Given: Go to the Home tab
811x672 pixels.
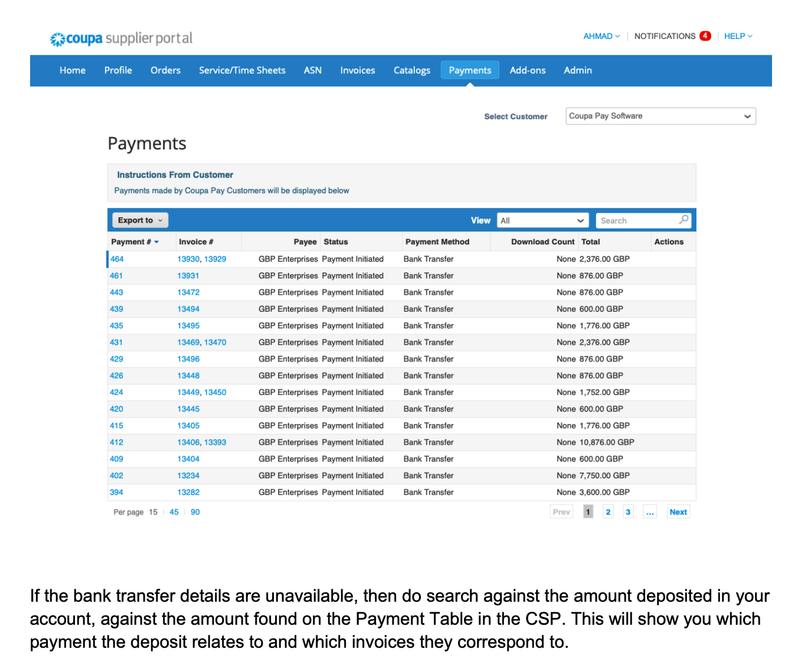Looking at the screenshot, I should tap(73, 70).
